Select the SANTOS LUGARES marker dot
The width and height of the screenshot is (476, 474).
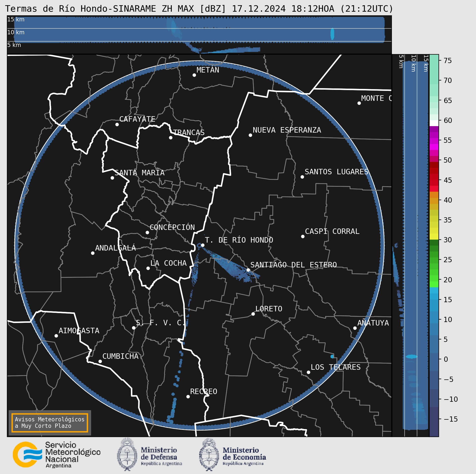point(302,177)
